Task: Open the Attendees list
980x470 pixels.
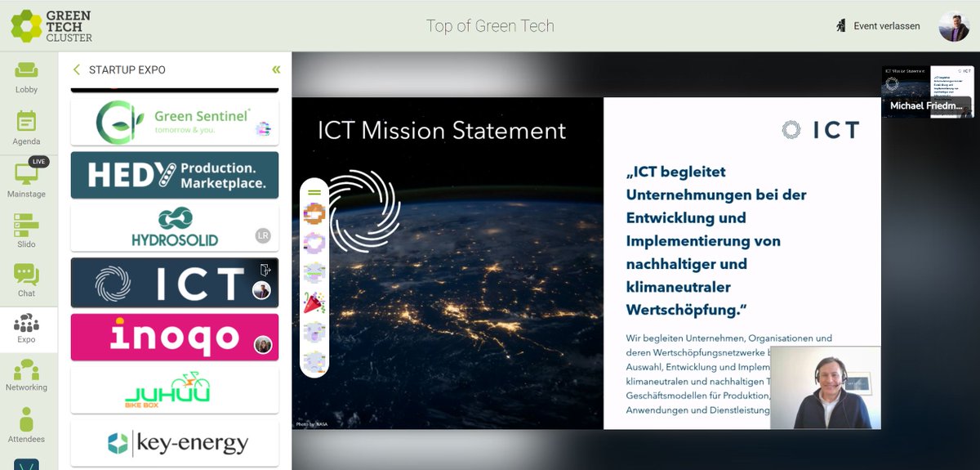Action: pyautogui.click(x=26, y=426)
